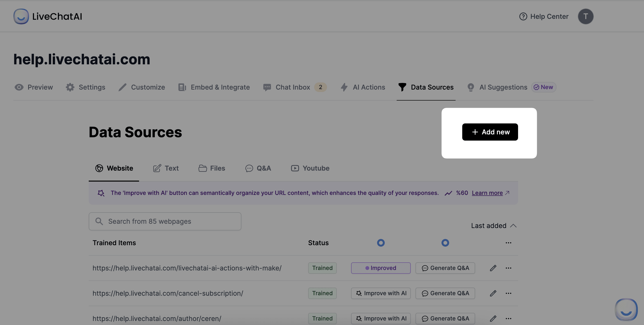Viewport: 644px width, 325px height.
Task: Click the blue circle above Improve with AI column
Action: tap(381, 243)
